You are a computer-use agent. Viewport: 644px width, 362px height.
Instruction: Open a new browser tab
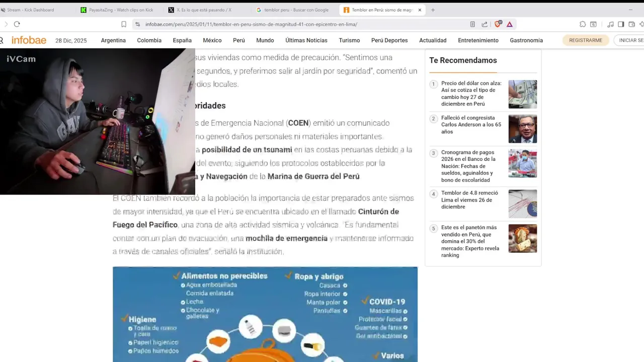[x=433, y=10]
